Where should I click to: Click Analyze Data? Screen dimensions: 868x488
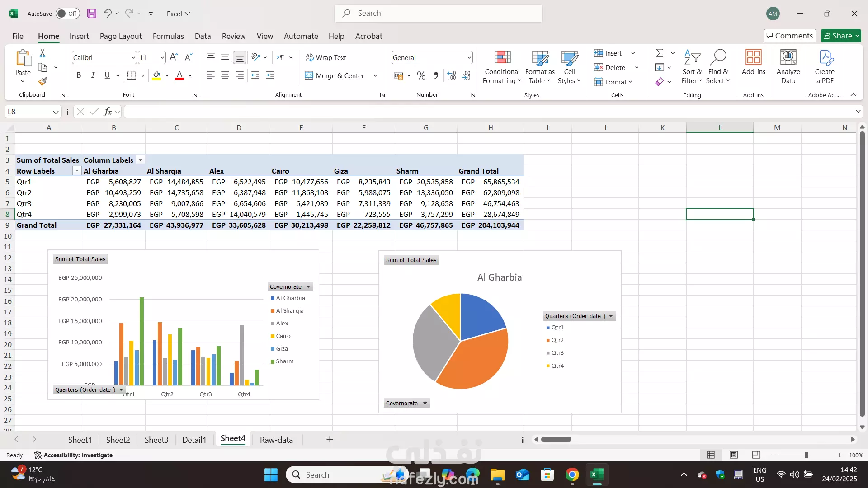(788, 67)
